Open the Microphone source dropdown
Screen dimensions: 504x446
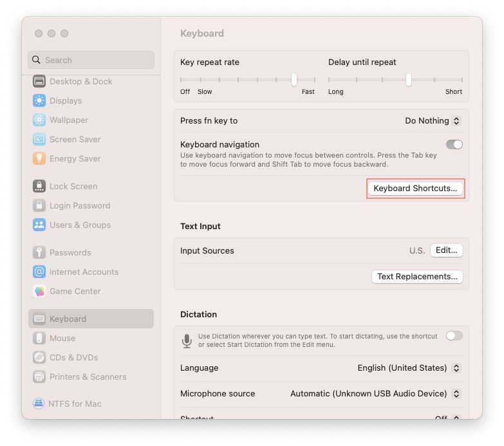pyautogui.click(x=375, y=394)
